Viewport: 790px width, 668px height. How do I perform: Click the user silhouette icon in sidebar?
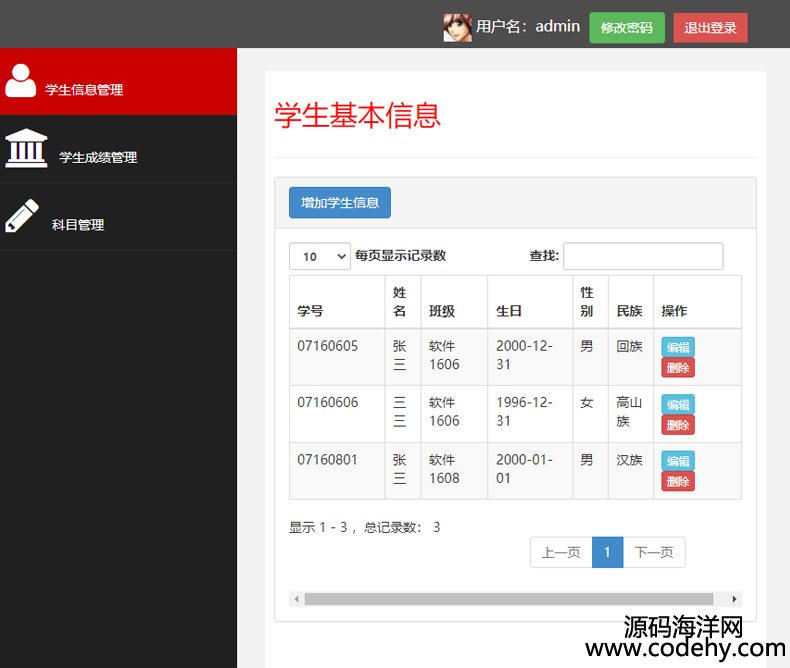(x=21, y=81)
